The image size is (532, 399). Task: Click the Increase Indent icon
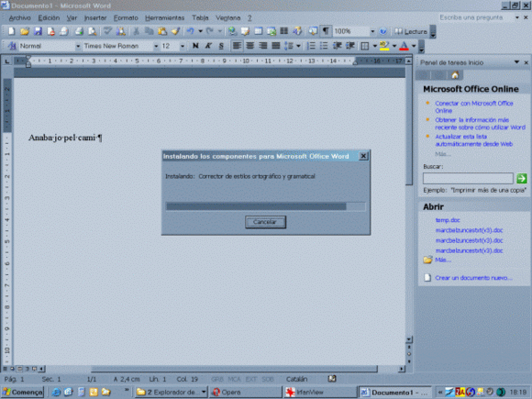[349, 46]
